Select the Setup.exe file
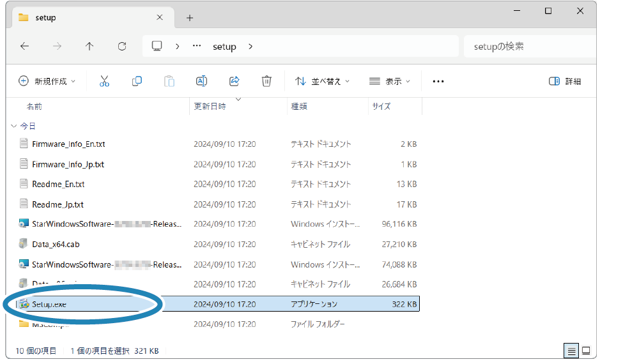639x364 pixels. [x=50, y=304]
